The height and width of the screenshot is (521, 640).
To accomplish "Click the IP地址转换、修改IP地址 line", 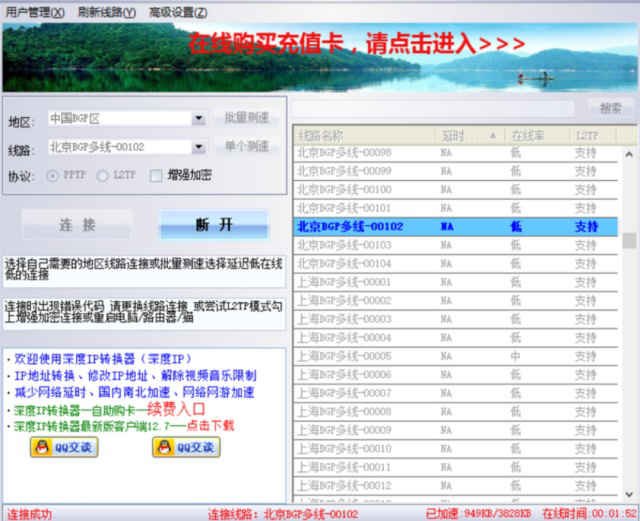I will tap(135, 376).
